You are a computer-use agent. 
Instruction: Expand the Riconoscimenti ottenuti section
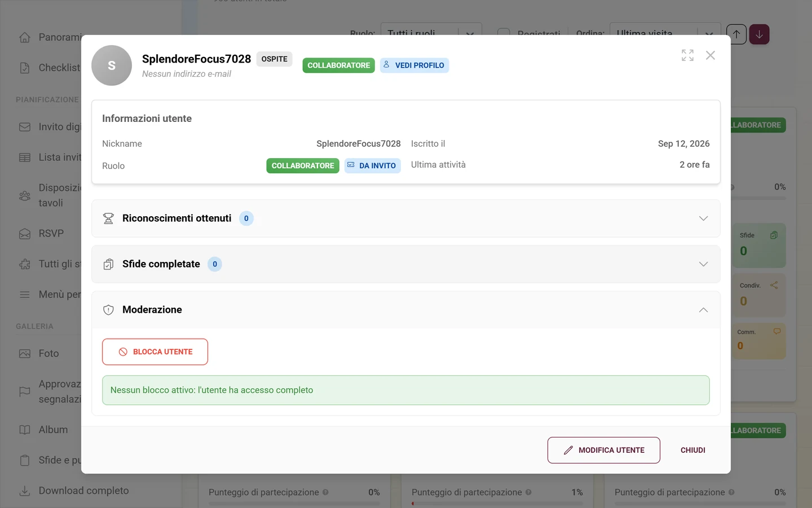[406, 218]
